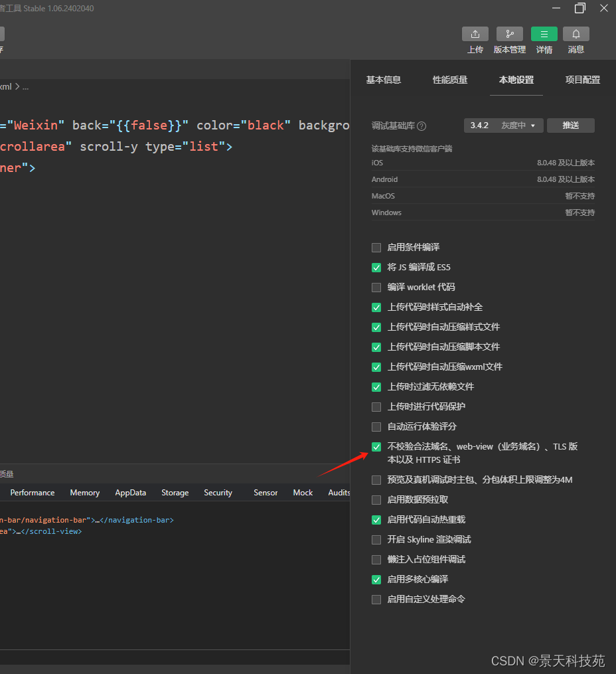Click the breadcrumb ellipsis after xml
This screenshot has width=616, height=674.
coord(25,87)
